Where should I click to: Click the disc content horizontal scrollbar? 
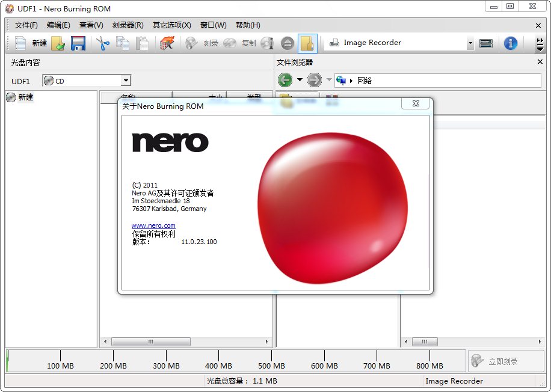pos(150,341)
